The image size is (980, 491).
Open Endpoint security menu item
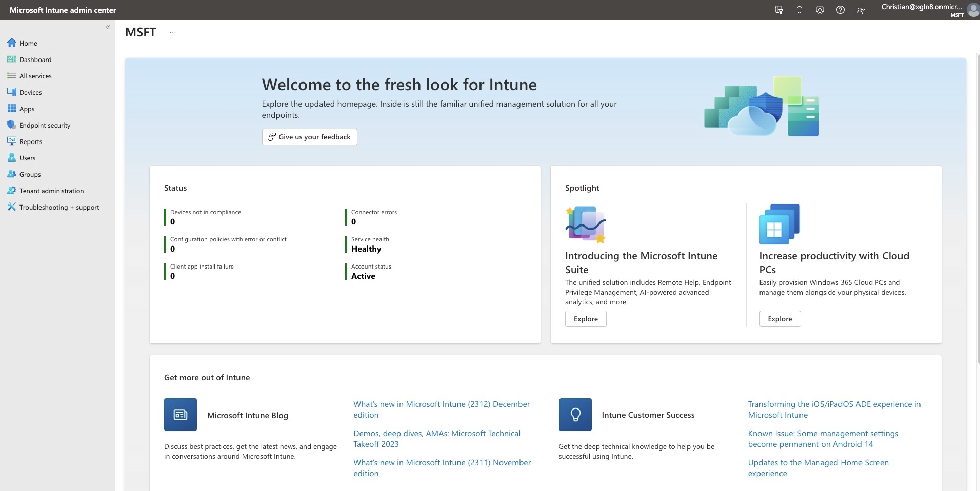(45, 125)
